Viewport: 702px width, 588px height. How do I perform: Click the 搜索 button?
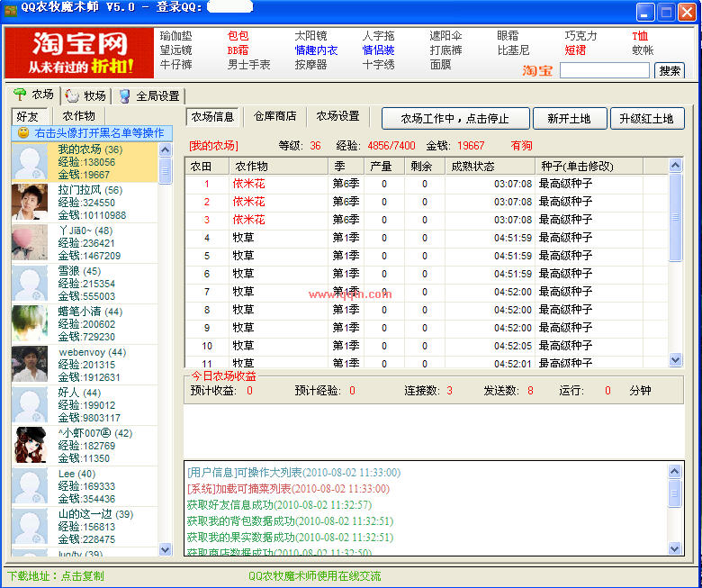click(670, 70)
